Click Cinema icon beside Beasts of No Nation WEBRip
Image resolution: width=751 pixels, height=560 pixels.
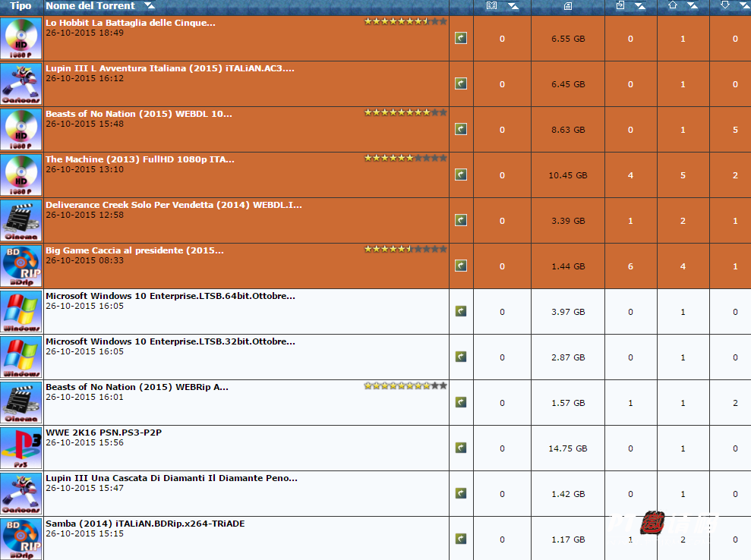click(x=21, y=402)
